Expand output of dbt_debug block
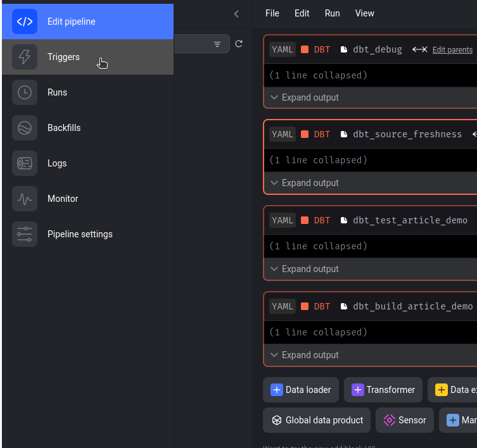 tap(305, 97)
